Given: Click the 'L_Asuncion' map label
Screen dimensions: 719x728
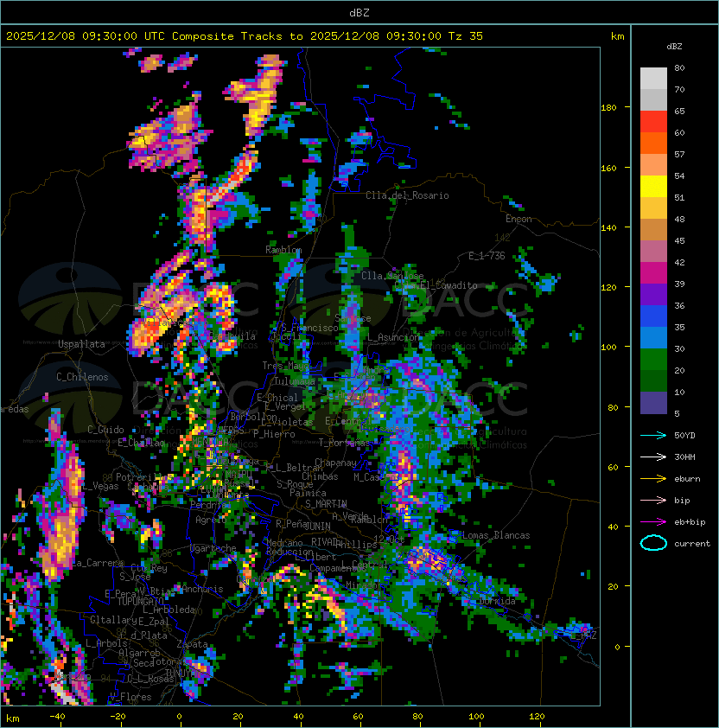Looking at the screenshot, I should point(393,337).
